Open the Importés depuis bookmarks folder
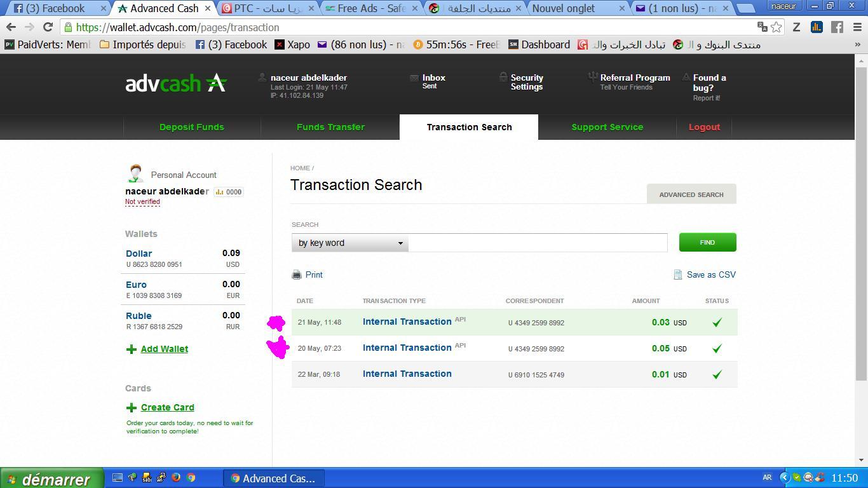The image size is (868, 488). (x=143, y=44)
